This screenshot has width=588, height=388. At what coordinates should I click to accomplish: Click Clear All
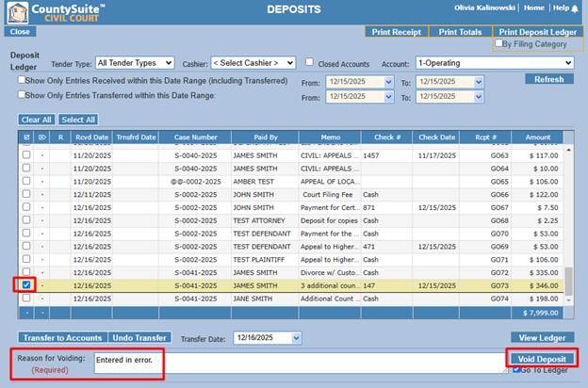tap(37, 120)
